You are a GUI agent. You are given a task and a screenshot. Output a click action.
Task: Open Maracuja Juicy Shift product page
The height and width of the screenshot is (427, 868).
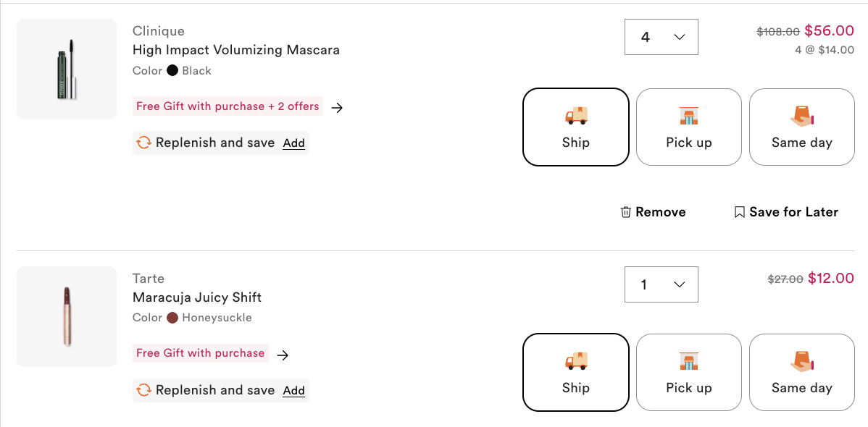pyautogui.click(x=196, y=297)
